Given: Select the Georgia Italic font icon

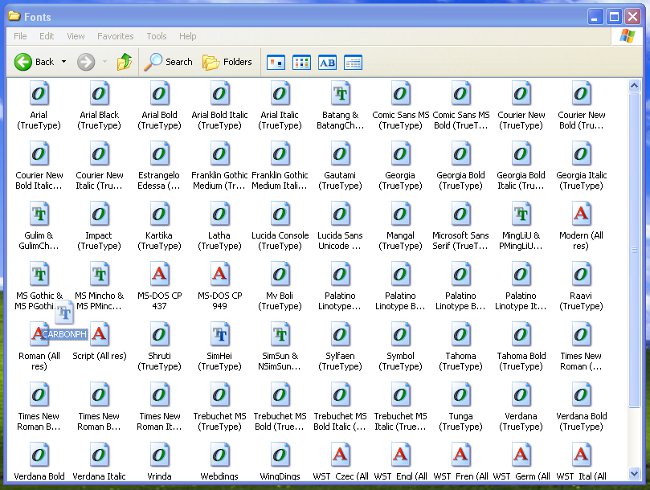Looking at the screenshot, I should point(581,153).
